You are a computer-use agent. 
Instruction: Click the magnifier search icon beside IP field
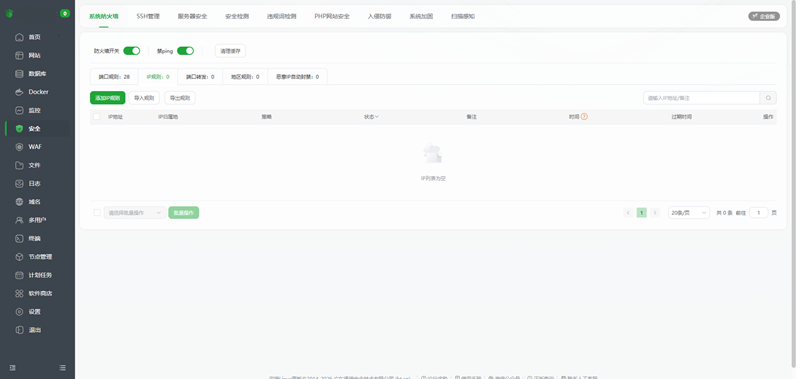pos(768,98)
